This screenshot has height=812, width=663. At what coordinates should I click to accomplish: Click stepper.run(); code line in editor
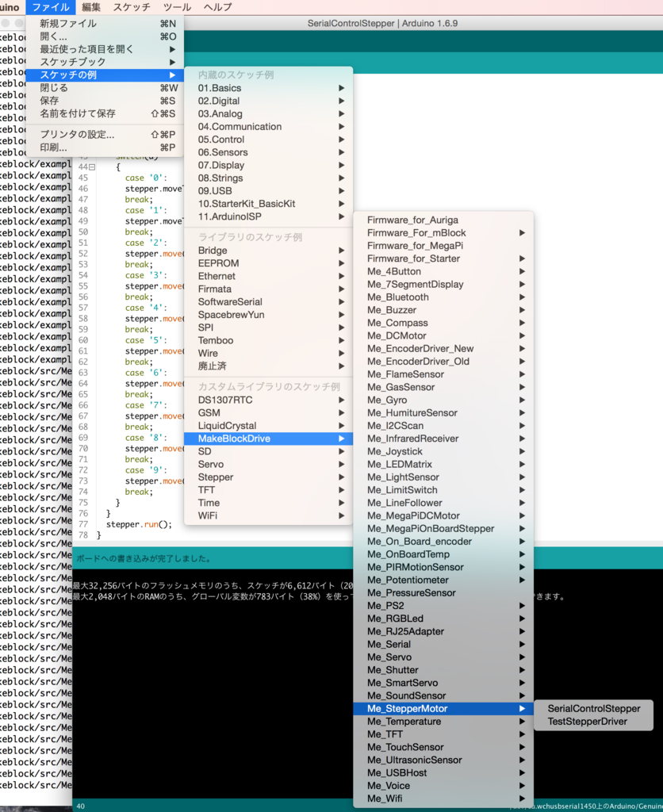point(139,524)
